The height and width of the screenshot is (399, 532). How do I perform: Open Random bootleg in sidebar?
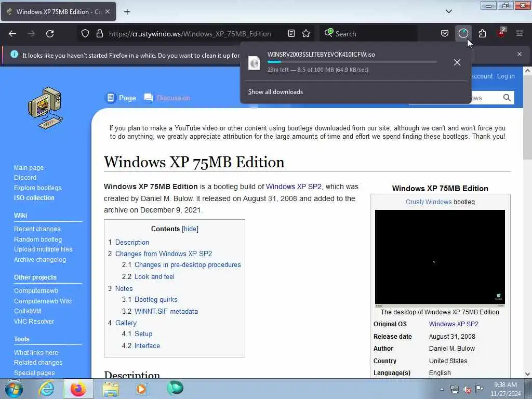click(38, 239)
